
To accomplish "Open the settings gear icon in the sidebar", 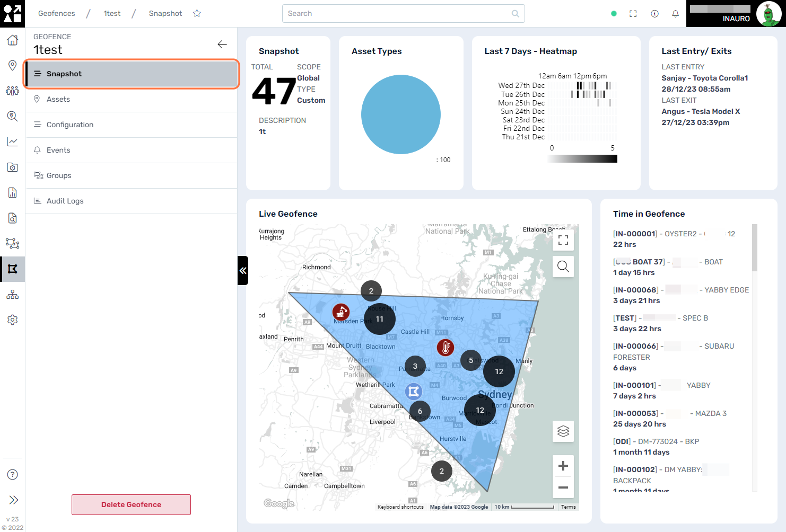I will tap(12, 320).
